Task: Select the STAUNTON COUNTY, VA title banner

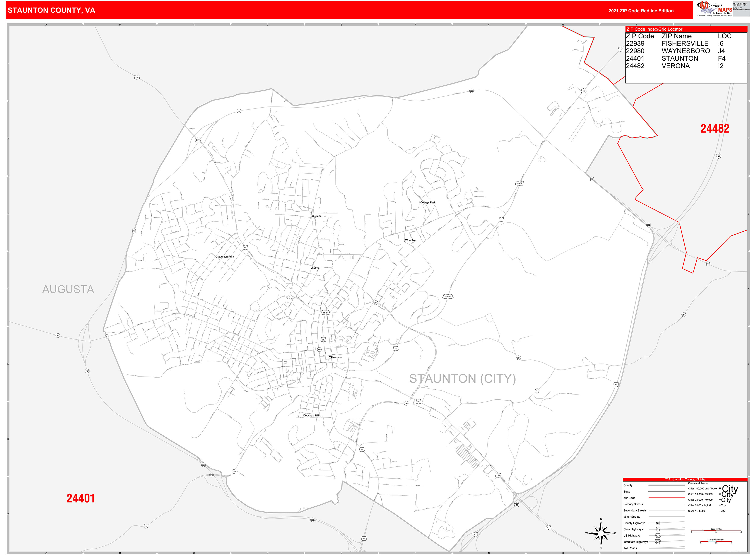Action: 50,10
